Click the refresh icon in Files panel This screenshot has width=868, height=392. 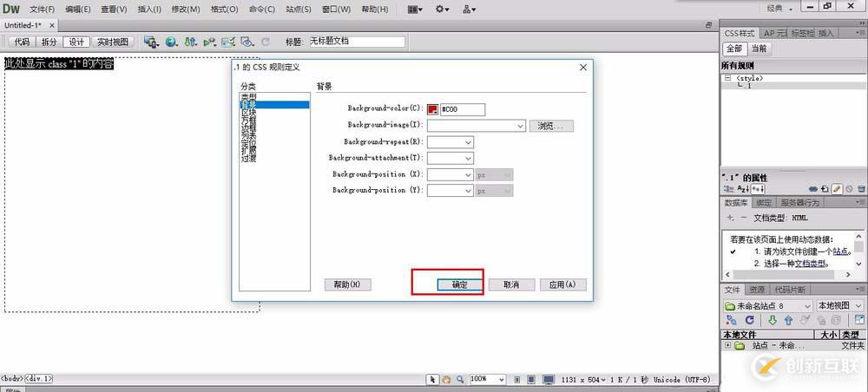click(x=750, y=320)
